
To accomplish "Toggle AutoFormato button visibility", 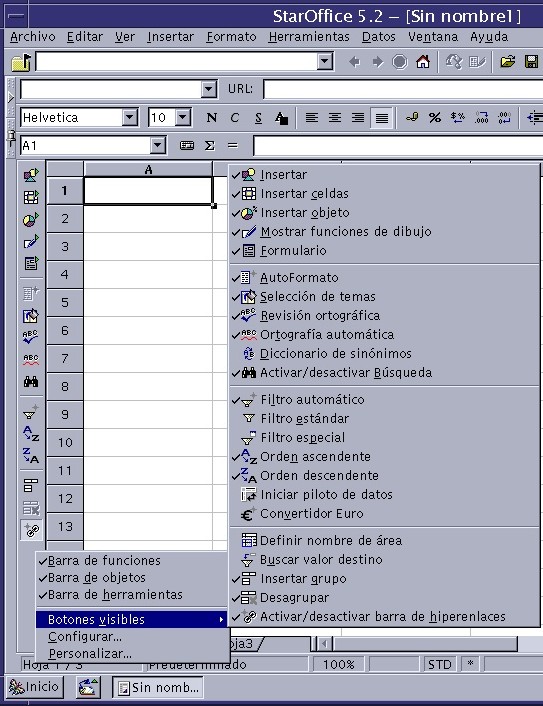I will (x=384, y=277).
